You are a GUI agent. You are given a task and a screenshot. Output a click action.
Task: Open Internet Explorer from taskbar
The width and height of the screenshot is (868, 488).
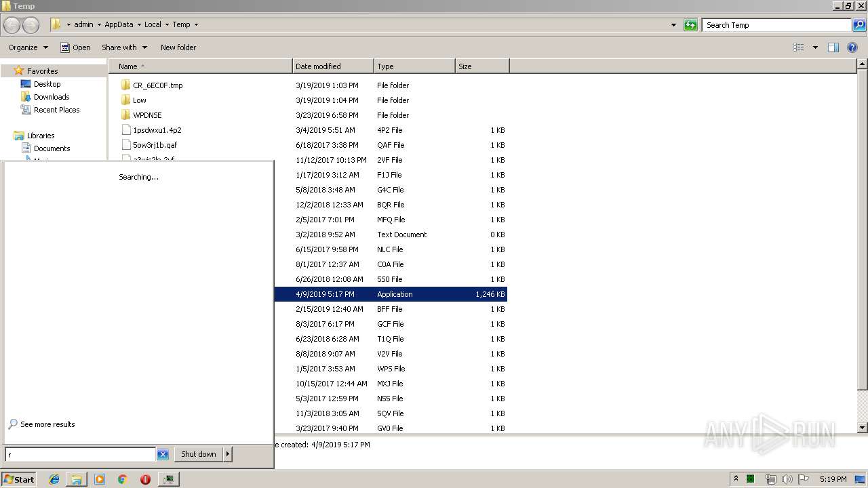[x=54, y=479]
